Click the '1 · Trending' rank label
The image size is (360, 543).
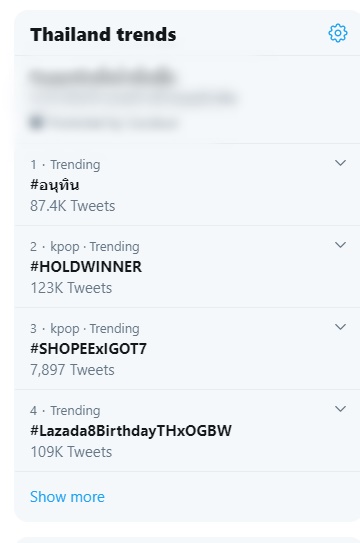click(x=65, y=164)
